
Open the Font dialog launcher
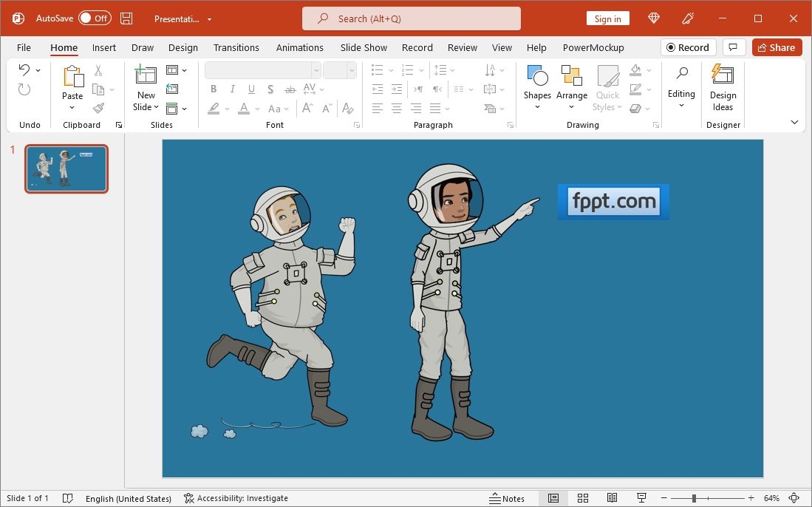pyautogui.click(x=357, y=126)
